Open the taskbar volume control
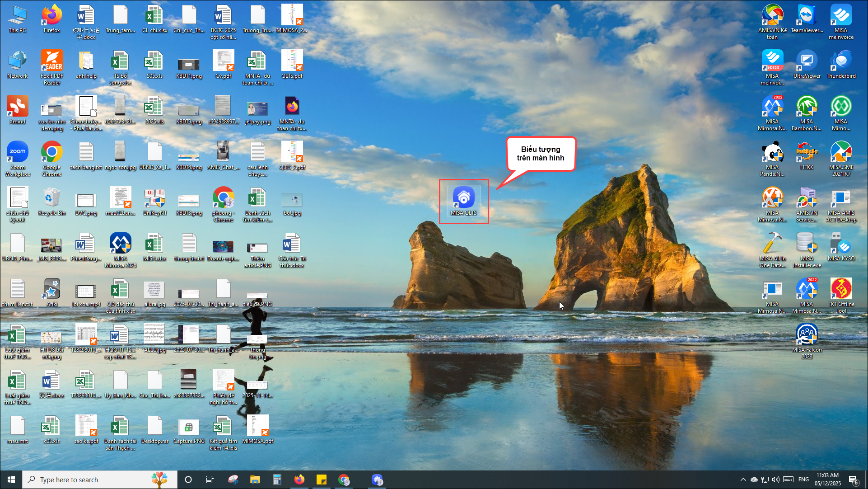868x489 pixels. tap(775, 480)
